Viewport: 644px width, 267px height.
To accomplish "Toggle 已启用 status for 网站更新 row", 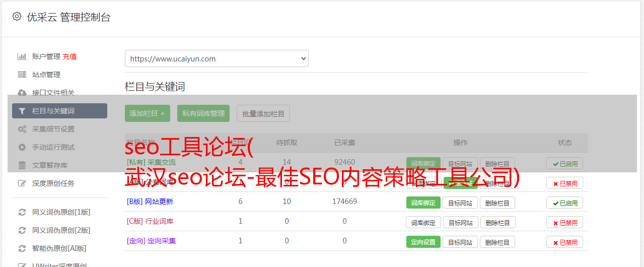I will click(565, 203).
